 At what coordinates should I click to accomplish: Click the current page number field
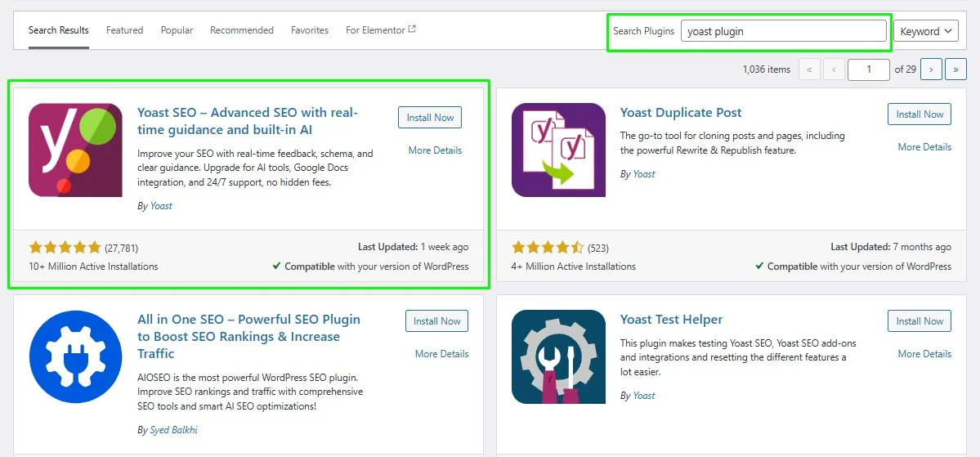click(869, 69)
